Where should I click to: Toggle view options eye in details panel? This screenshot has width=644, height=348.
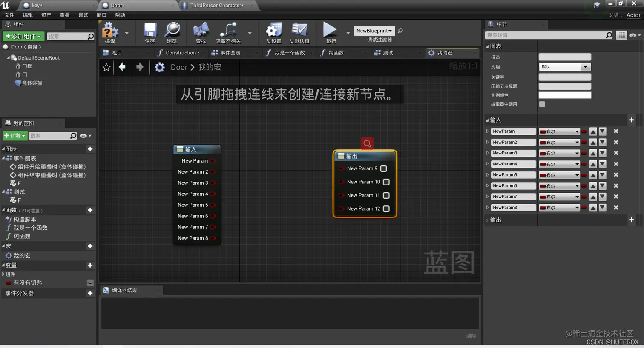click(x=635, y=35)
